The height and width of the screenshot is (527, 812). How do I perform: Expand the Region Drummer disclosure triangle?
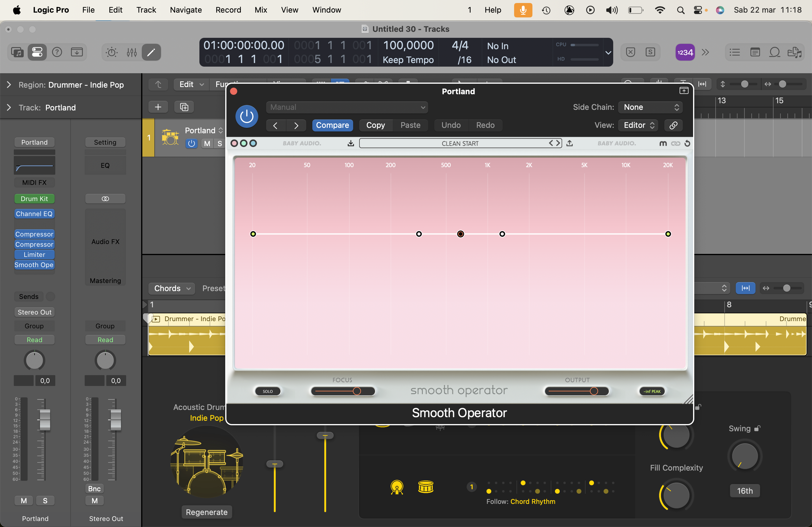click(9, 85)
